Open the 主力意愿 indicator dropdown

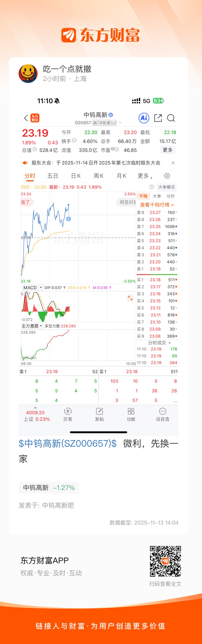click(32, 326)
